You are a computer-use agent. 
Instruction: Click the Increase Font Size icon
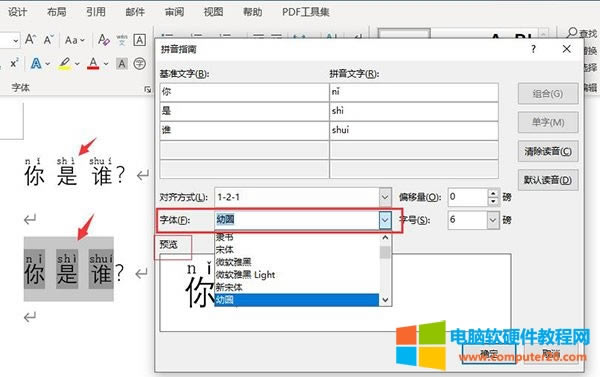pyautogui.click(x=31, y=39)
